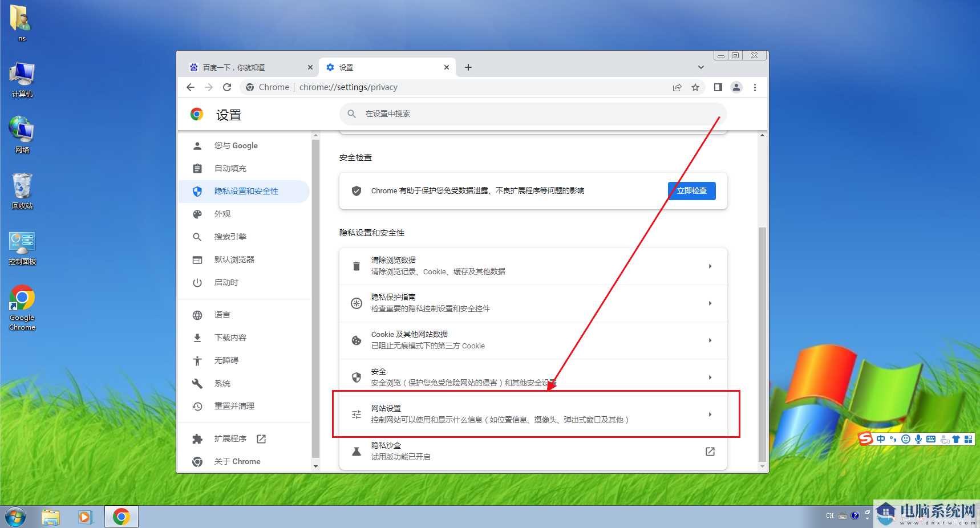Select 隐私设置和安全性 in the sidebar
980x528 pixels.
(x=244, y=192)
